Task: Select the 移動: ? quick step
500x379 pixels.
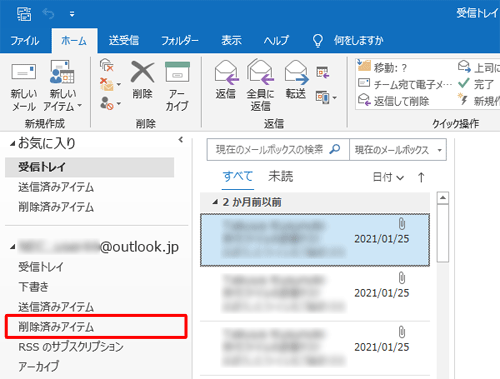Action: (383, 68)
